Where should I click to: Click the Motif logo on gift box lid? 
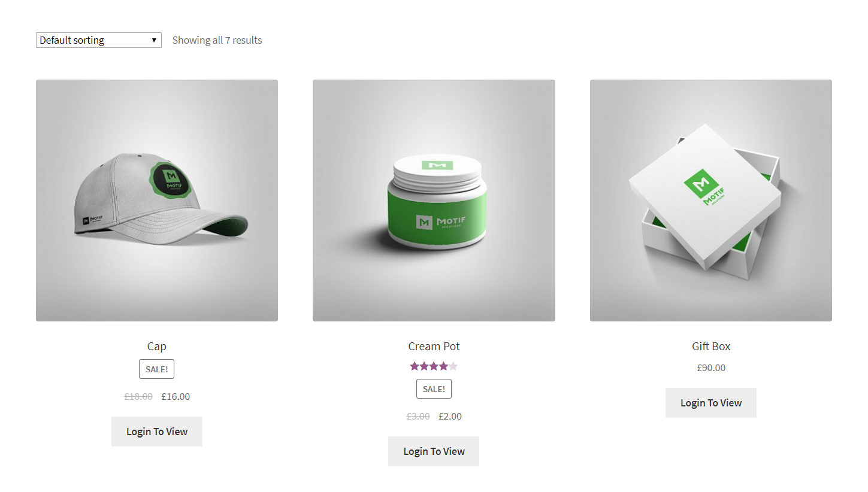pyautogui.click(x=704, y=187)
